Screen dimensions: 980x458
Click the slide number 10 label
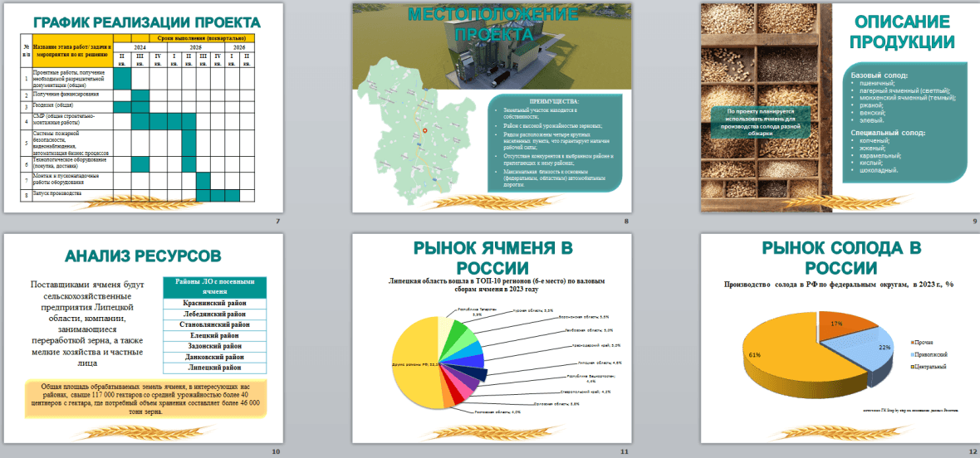pyautogui.click(x=277, y=451)
